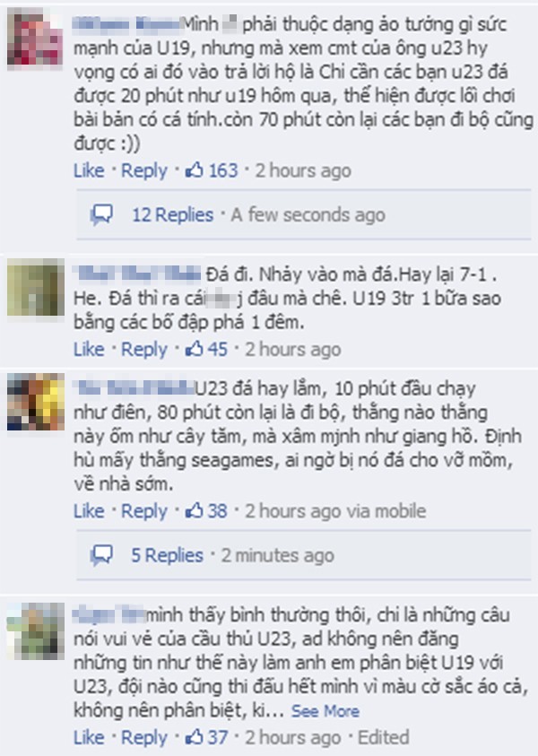Expand the 5 Replies thread

[167, 555]
